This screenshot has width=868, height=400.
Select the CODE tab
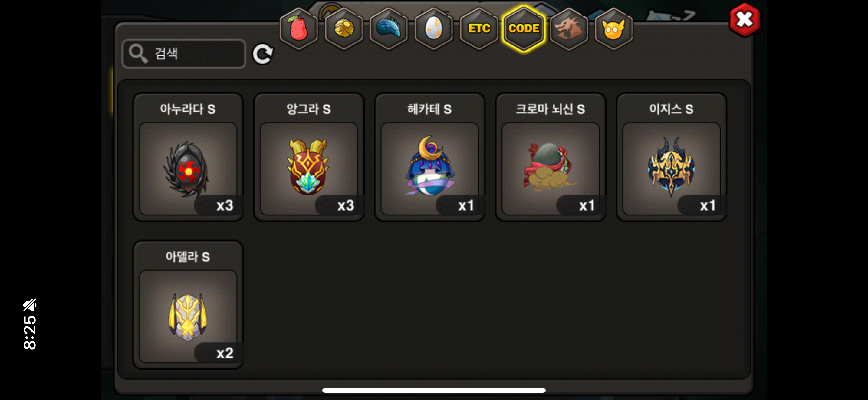pyautogui.click(x=524, y=29)
